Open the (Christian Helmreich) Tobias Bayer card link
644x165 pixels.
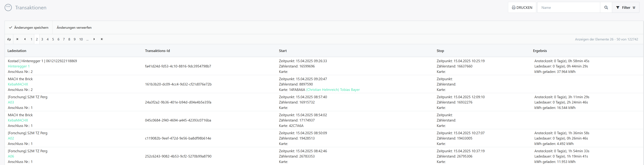tap(333, 90)
